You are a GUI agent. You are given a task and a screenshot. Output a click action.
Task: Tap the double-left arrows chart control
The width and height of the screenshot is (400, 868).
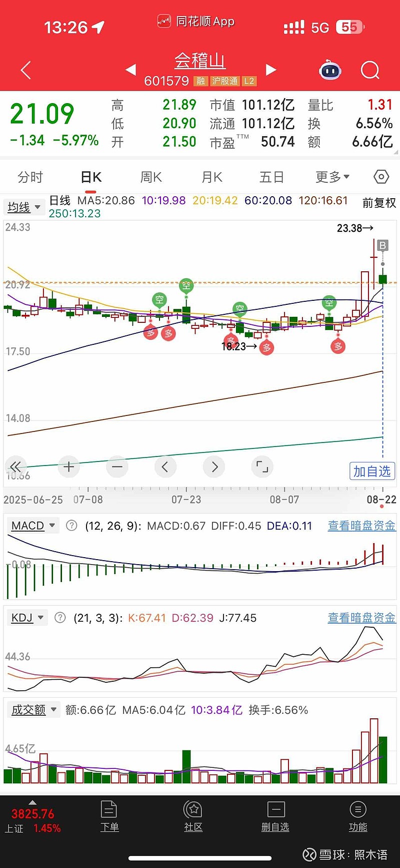[x=15, y=467]
